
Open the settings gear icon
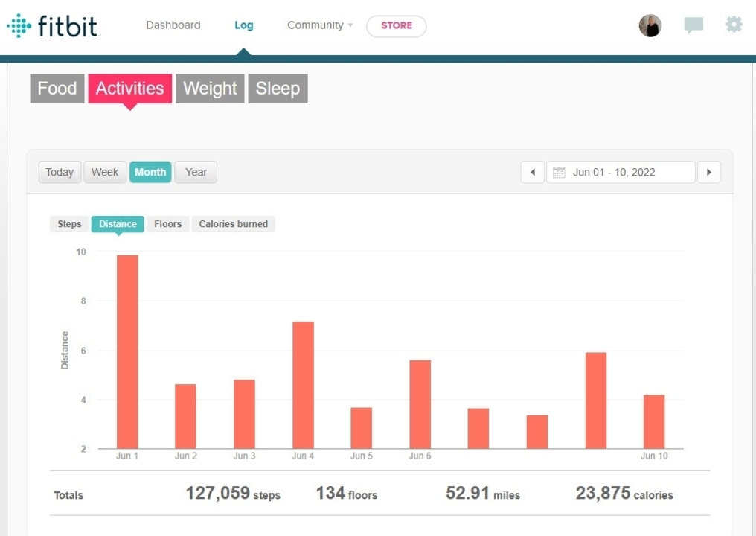734,25
